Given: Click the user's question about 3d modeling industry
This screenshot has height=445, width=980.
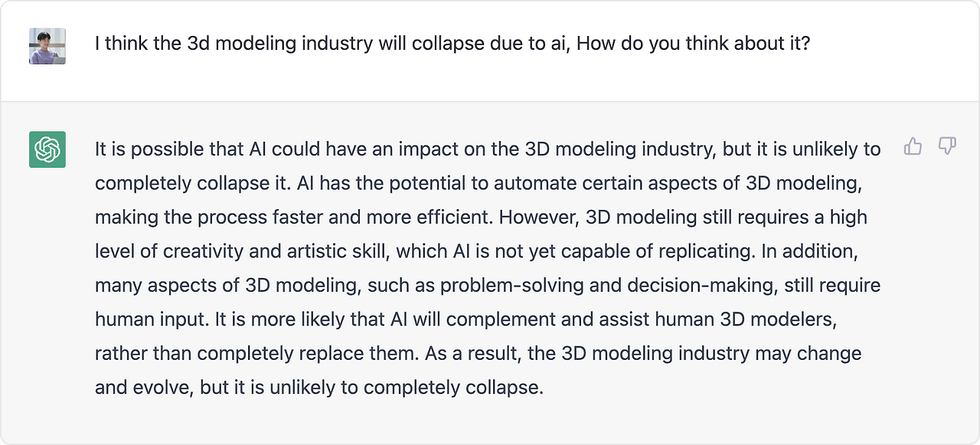Looking at the screenshot, I should tap(452, 44).
